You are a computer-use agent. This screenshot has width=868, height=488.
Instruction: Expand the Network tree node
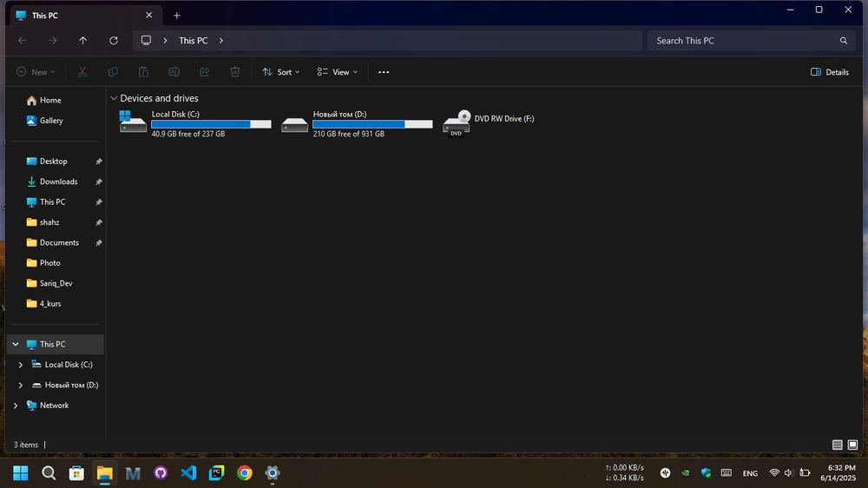pos(16,406)
